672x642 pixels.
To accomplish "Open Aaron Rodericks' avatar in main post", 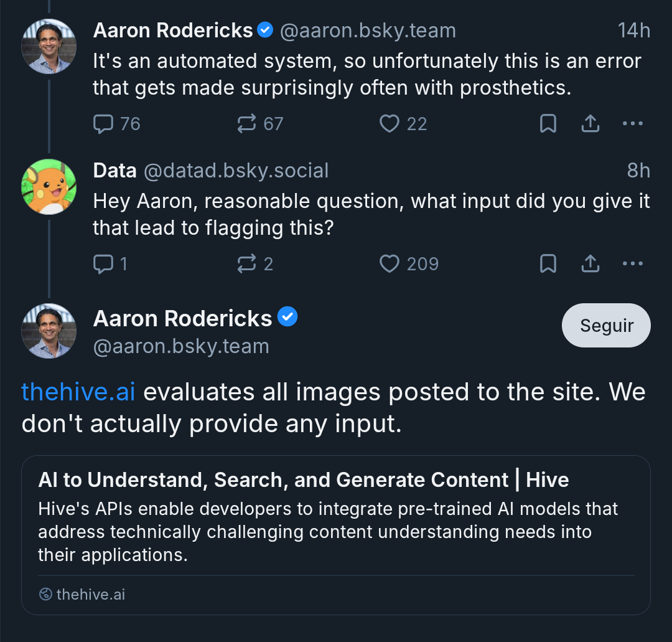I will click(49, 331).
